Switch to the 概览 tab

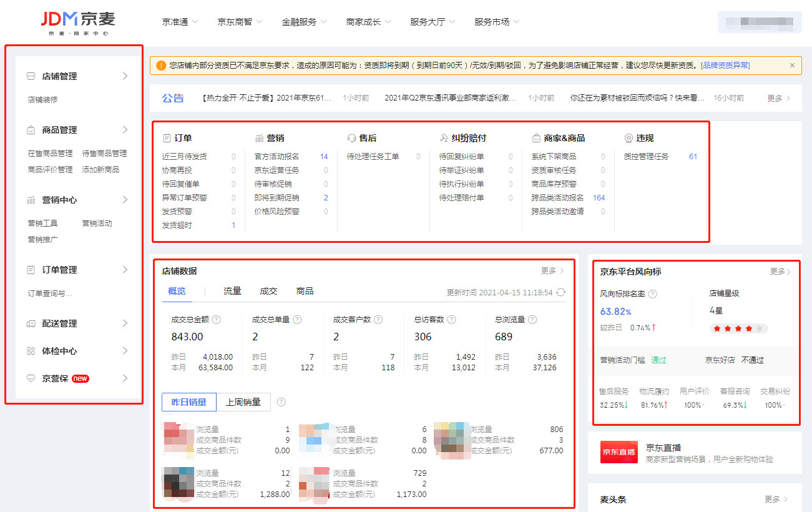177,291
